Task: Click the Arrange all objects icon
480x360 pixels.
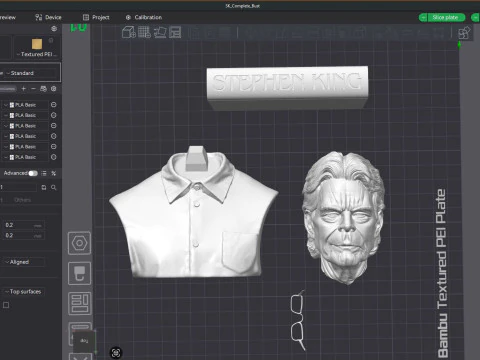Action: click(x=175, y=32)
